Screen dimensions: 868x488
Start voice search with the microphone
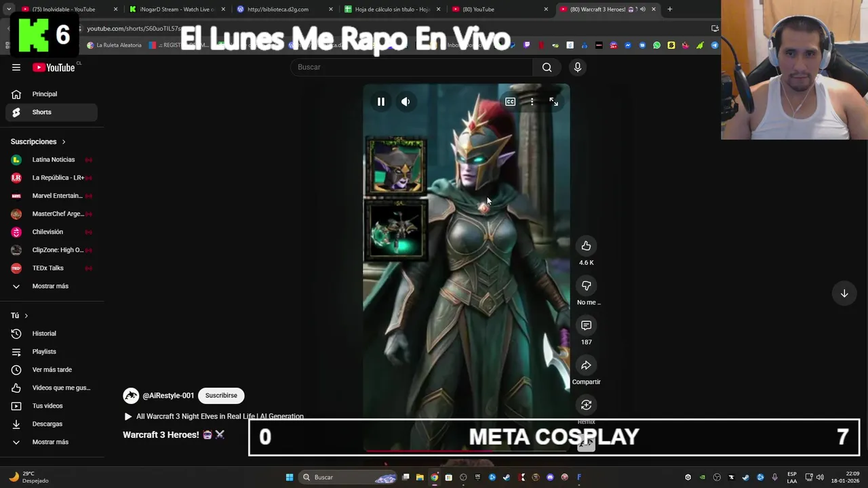(578, 67)
